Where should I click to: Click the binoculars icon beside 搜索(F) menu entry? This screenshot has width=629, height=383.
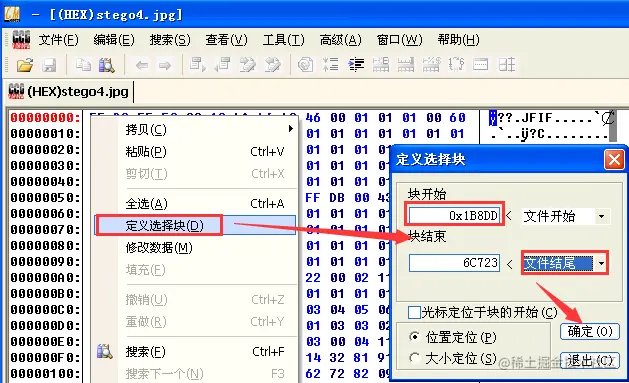[x=105, y=352]
